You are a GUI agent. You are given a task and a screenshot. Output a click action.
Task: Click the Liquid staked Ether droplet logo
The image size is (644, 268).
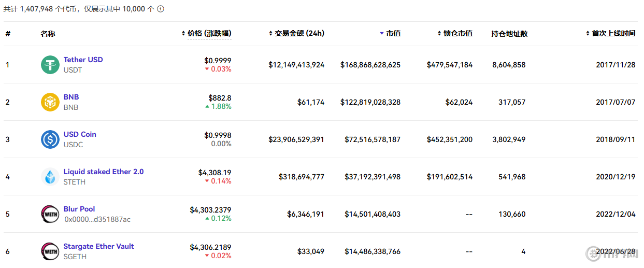click(x=50, y=177)
